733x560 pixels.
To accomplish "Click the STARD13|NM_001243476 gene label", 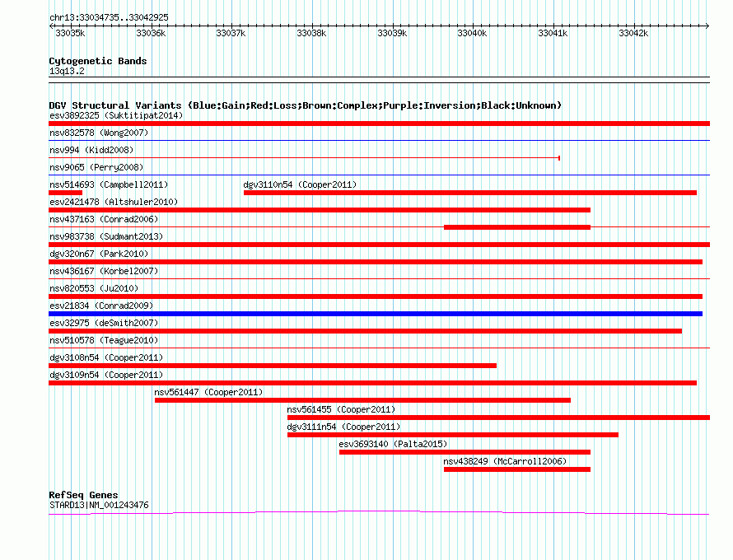I will (x=99, y=506).
